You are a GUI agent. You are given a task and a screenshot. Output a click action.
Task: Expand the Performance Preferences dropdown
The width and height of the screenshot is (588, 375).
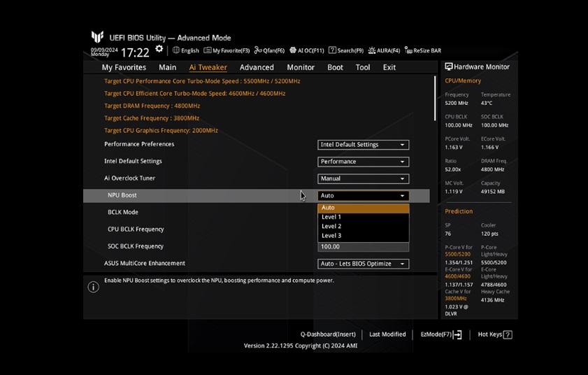click(363, 145)
